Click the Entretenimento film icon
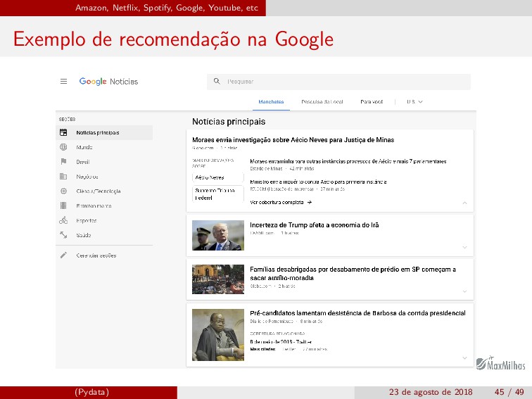This screenshot has width=532, height=399. [63, 205]
